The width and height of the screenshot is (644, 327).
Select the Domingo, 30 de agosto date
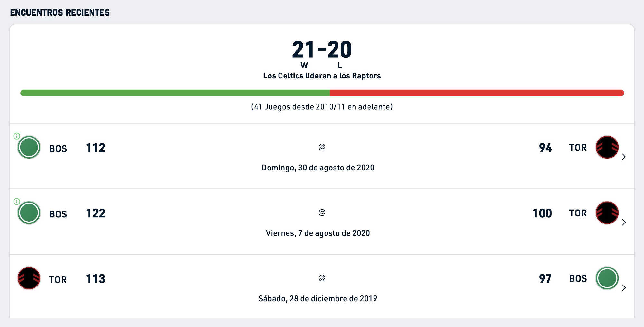coord(318,168)
